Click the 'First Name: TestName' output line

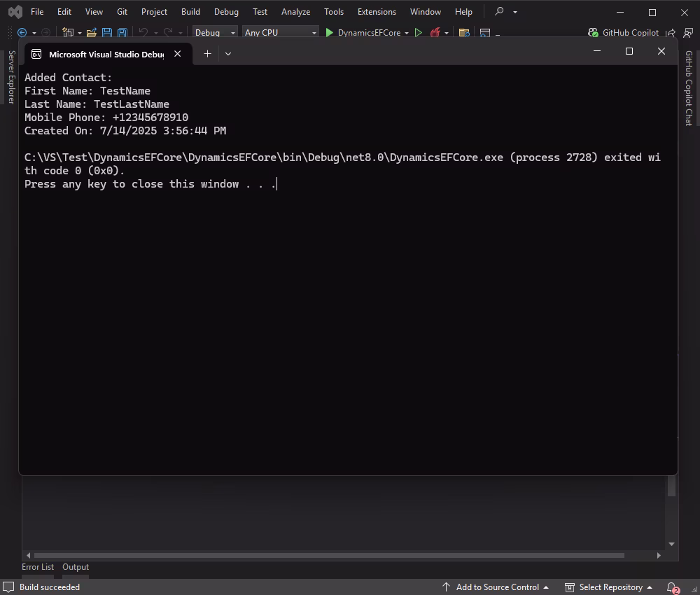[x=87, y=90]
